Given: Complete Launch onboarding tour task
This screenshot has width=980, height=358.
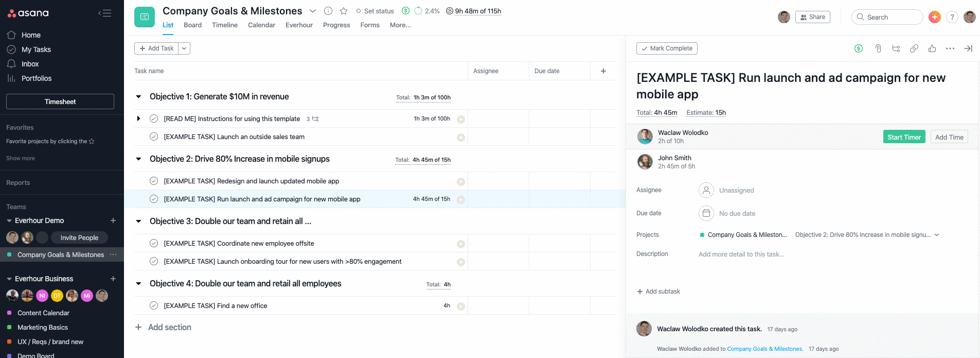Looking at the screenshot, I should point(153,261).
